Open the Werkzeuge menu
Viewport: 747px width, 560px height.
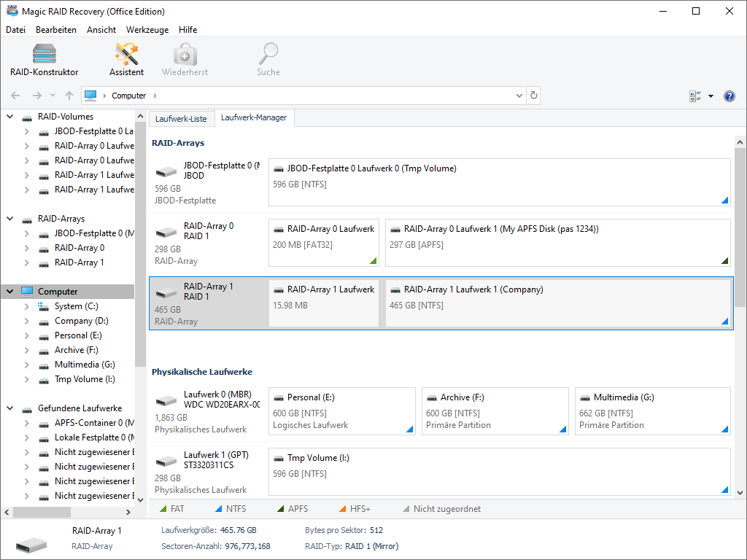click(147, 29)
